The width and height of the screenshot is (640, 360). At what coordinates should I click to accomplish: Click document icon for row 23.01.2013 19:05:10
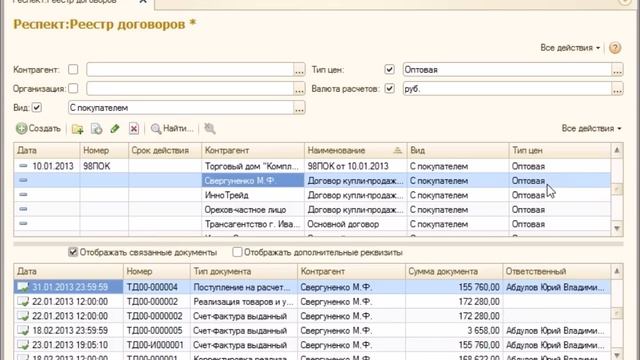23,345
